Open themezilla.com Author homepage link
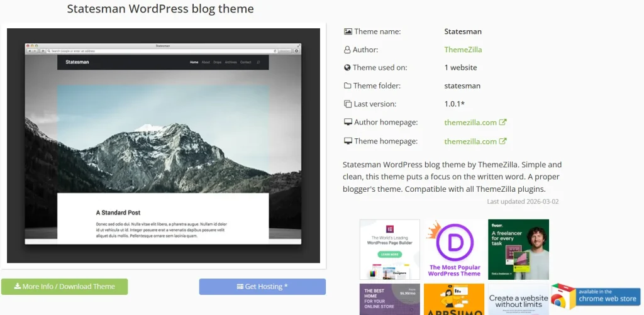 point(470,123)
